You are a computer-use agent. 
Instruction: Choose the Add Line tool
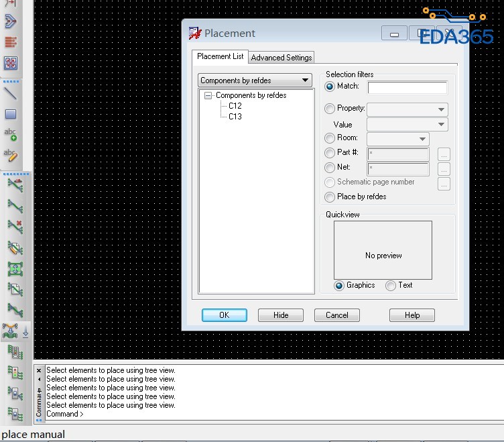tap(11, 94)
